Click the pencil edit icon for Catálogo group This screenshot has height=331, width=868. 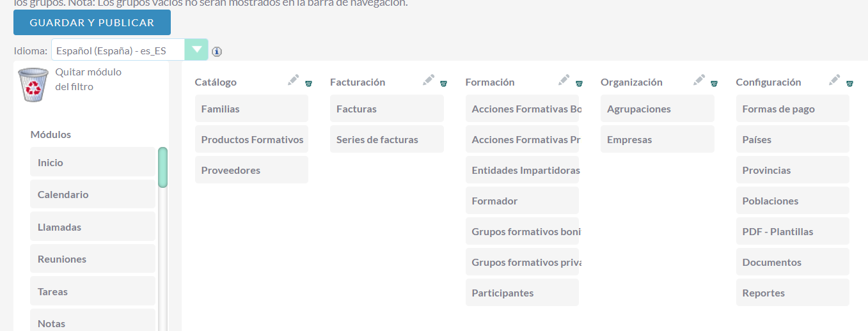293,81
